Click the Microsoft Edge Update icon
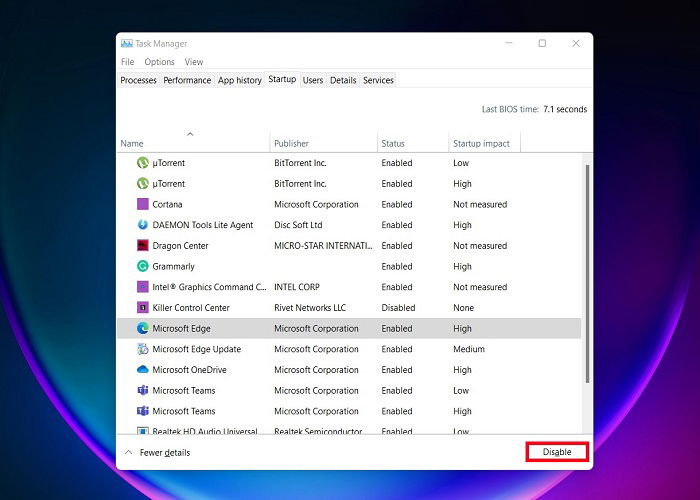The height and width of the screenshot is (500, 700). pos(142,349)
